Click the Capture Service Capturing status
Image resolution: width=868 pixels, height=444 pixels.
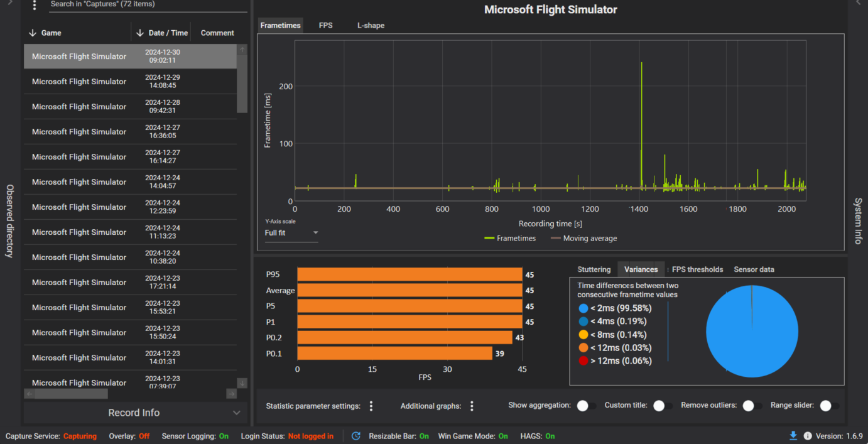pyautogui.click(x=80, y=436)
